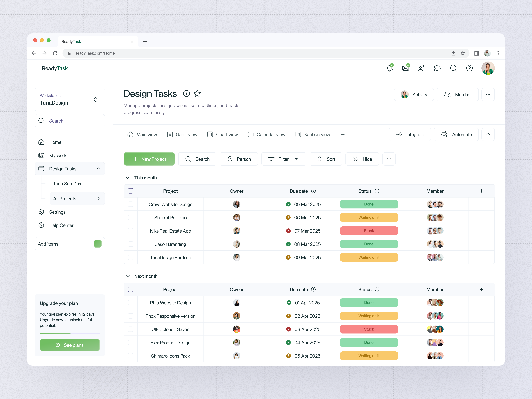Check the row checkbox for Shimaro Icons Pack
Image resolution: width=532 pixels, height=399 pixels.
pyautogui.click(x=131, y=356)
